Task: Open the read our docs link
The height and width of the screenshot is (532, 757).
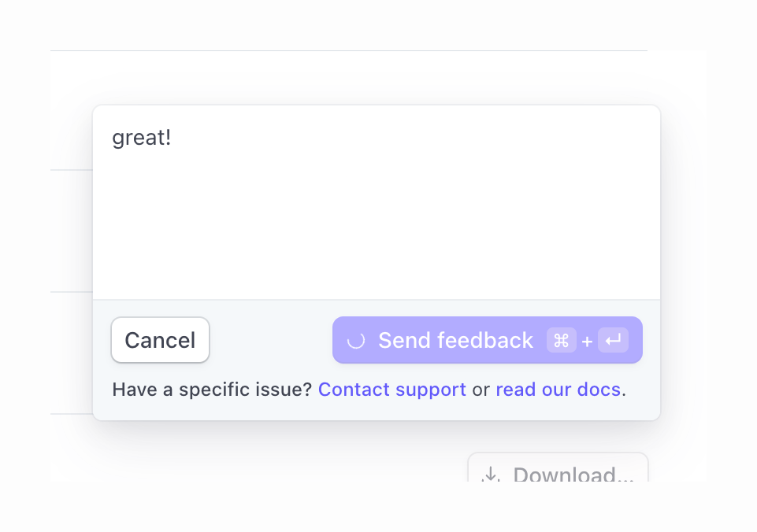Action: point(558,389)
